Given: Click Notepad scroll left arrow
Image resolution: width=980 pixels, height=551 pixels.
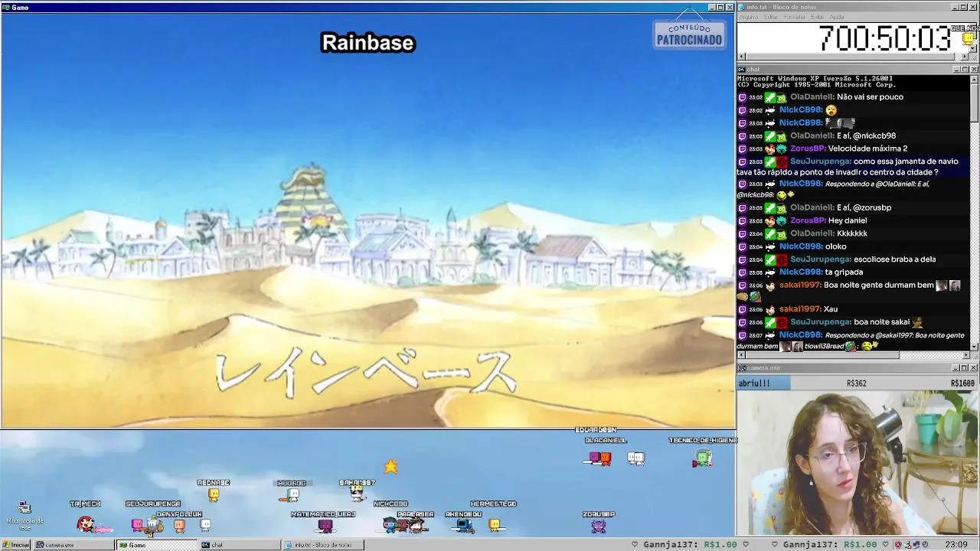Looking at the screenshot, I should pos(741,57).
